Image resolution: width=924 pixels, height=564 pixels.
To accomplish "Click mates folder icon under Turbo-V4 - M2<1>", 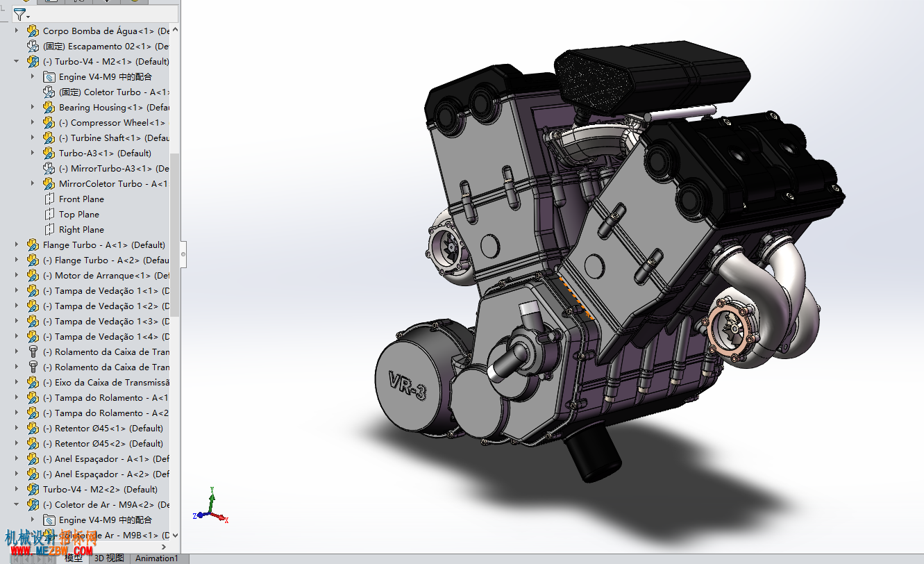I will [x=49, y=76].
